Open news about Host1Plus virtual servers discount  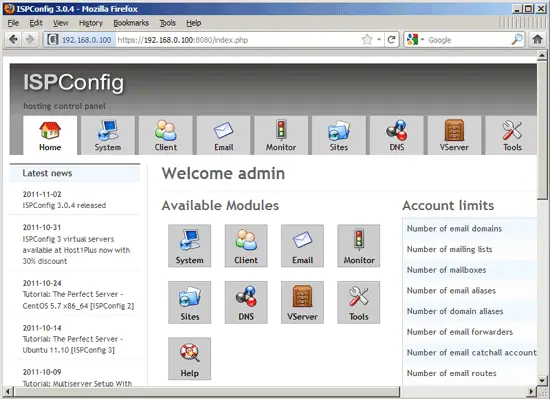point(76,250)
